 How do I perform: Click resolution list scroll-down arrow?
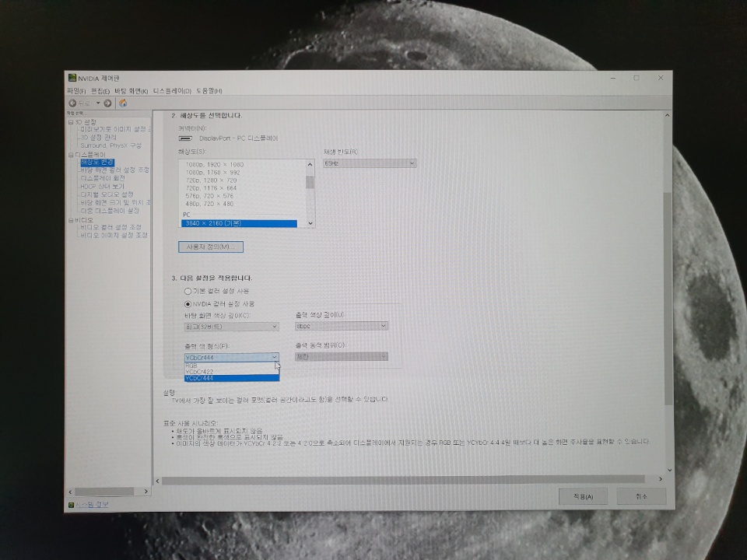tap(310, 223)
